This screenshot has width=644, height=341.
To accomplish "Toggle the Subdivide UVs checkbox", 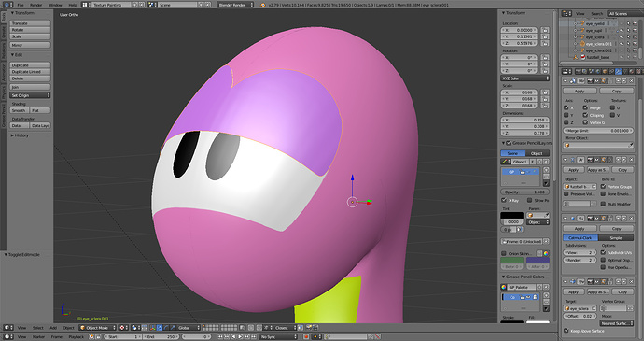I will click(x=603, y=252).
